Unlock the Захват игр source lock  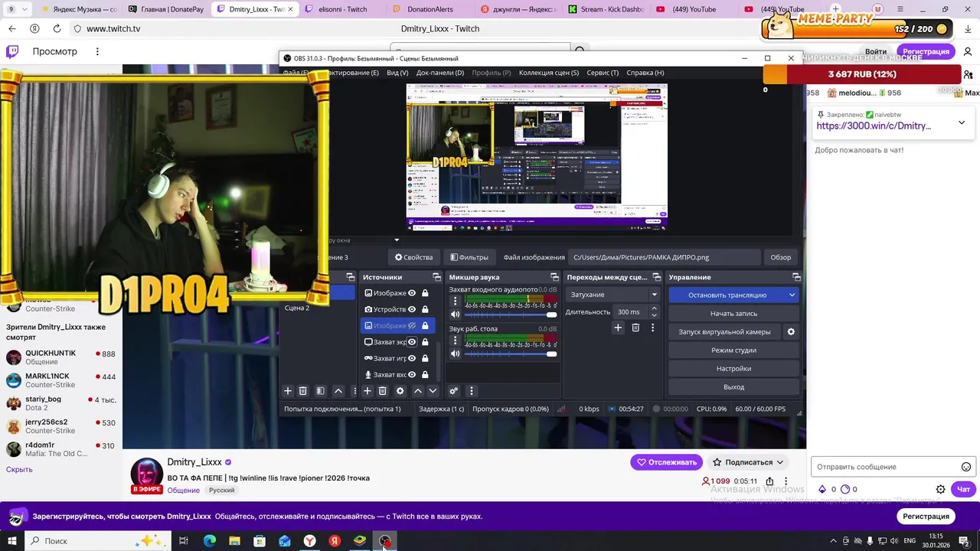click(x=425, y=358)
